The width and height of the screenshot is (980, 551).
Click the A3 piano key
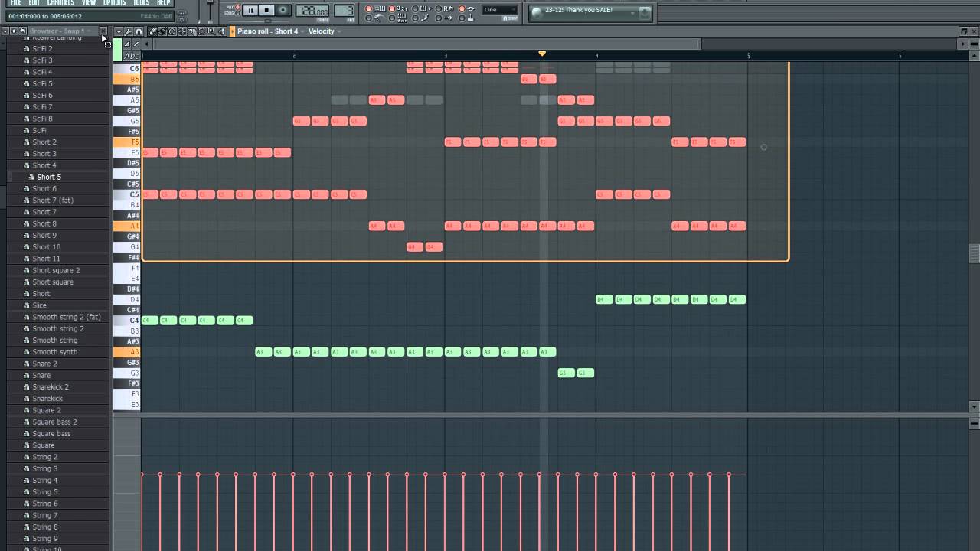(x=126, y=352)
